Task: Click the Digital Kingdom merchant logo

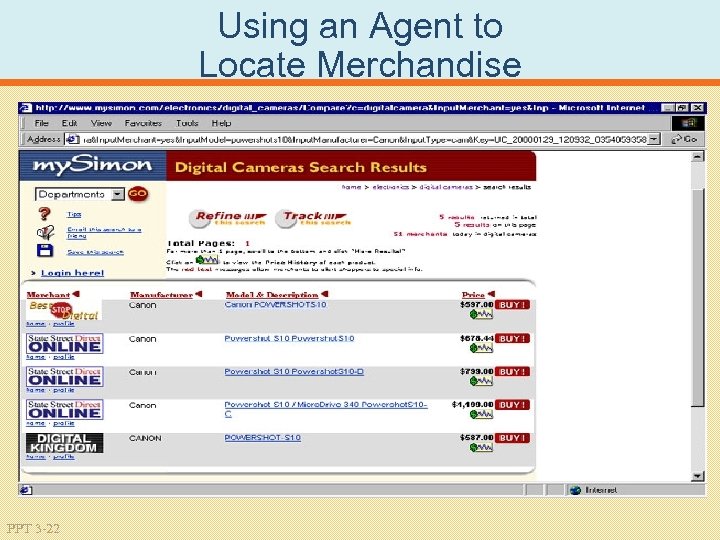Action: 64,443
